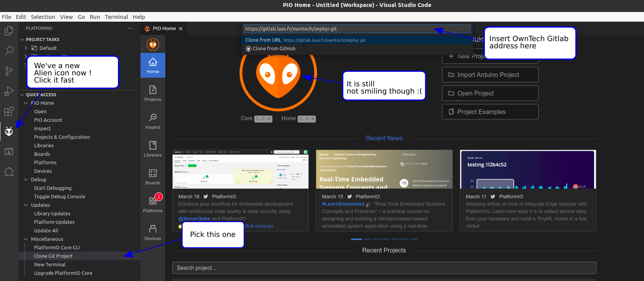The image size is (644, 281).
Task: Go to PIO Home sidebar Home icon
Action: click(153, 65)
